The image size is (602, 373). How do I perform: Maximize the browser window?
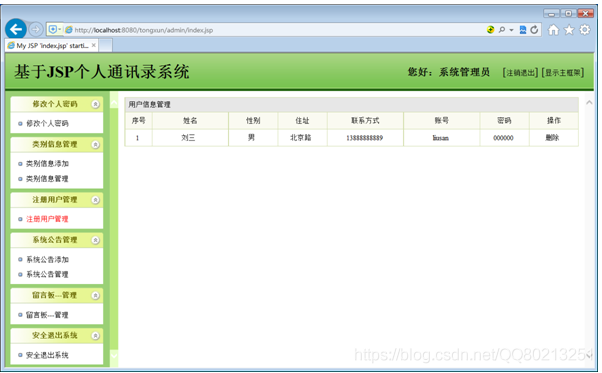[568, 13]
